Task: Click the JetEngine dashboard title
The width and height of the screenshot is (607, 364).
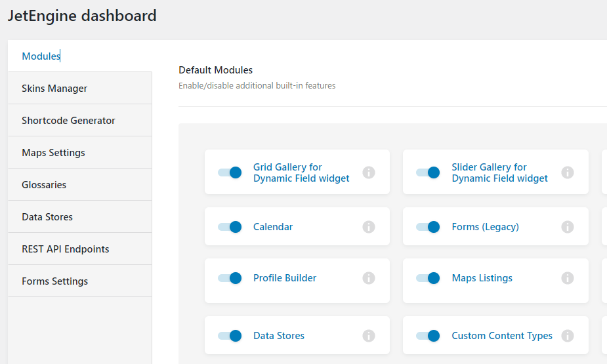Action: pos(82,16)
